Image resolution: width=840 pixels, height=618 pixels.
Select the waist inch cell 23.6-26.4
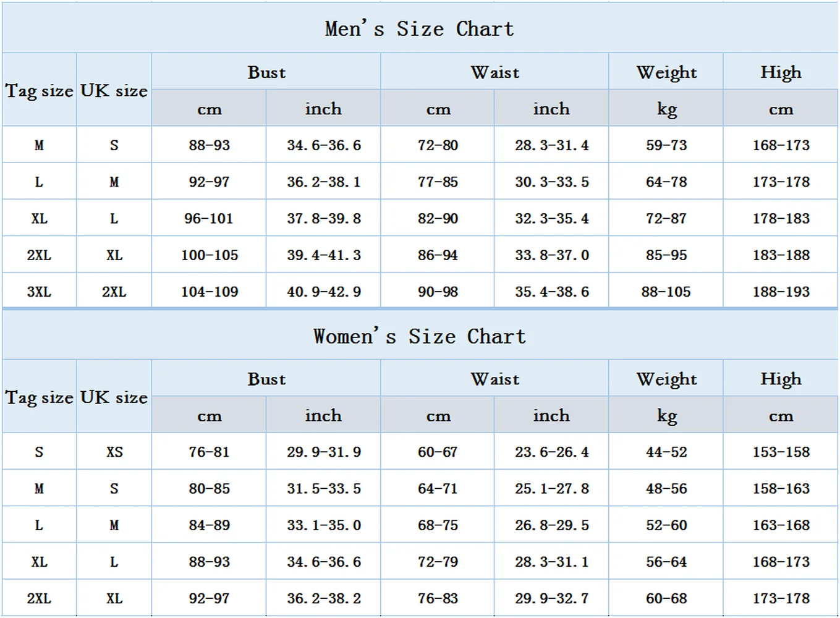coord(551,452)
